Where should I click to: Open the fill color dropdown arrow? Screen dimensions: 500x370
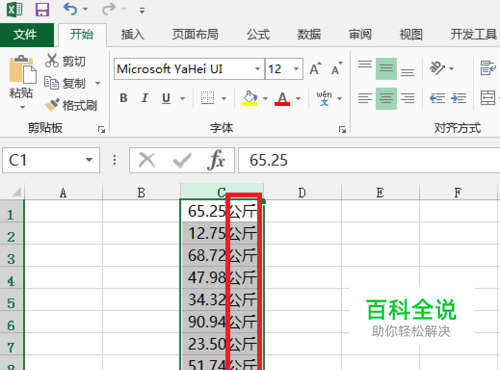click(265, 98)
